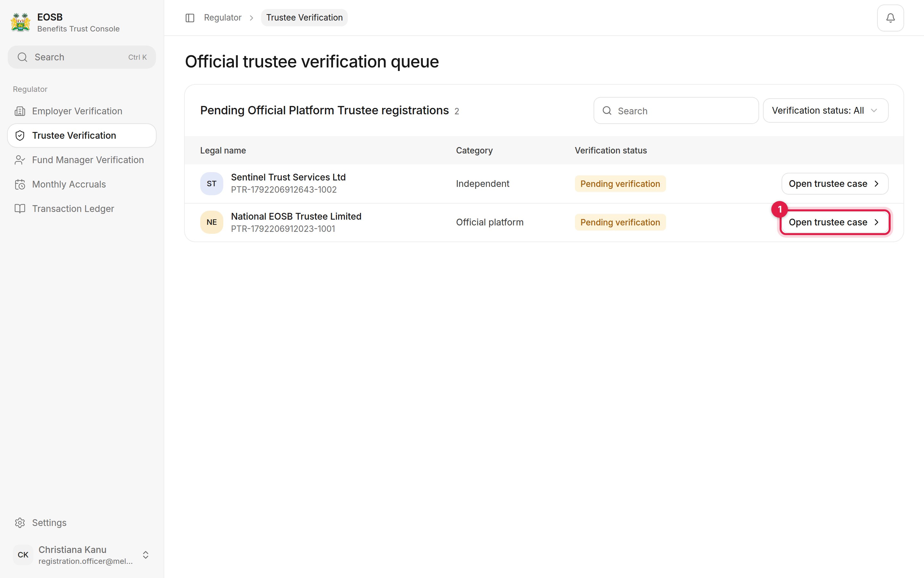924x578 pixels.
Task: Click the NE avatar for National EOSB
Action: click(x=211, y=222)
